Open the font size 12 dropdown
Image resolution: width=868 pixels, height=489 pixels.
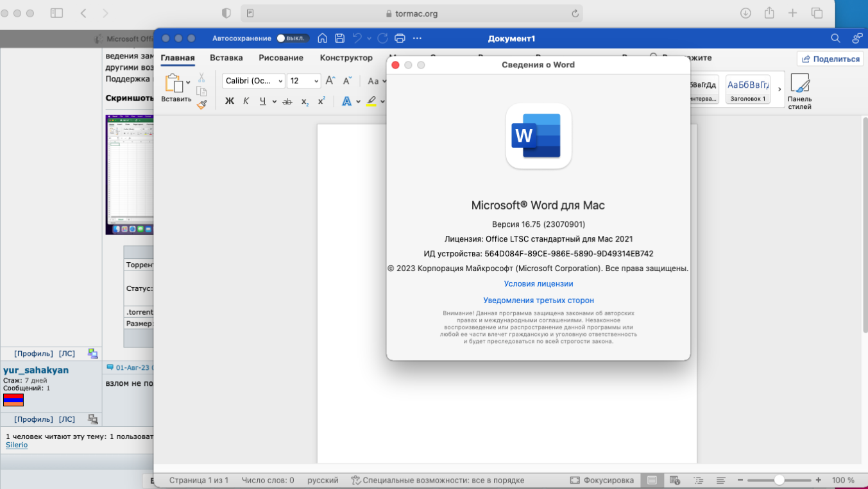pos(304,81)
